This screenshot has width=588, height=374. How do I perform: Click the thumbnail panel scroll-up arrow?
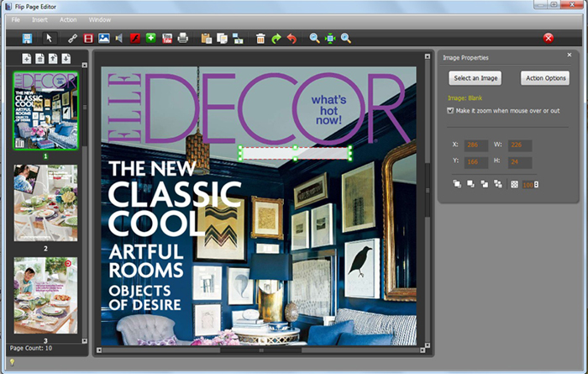point(84,65)
